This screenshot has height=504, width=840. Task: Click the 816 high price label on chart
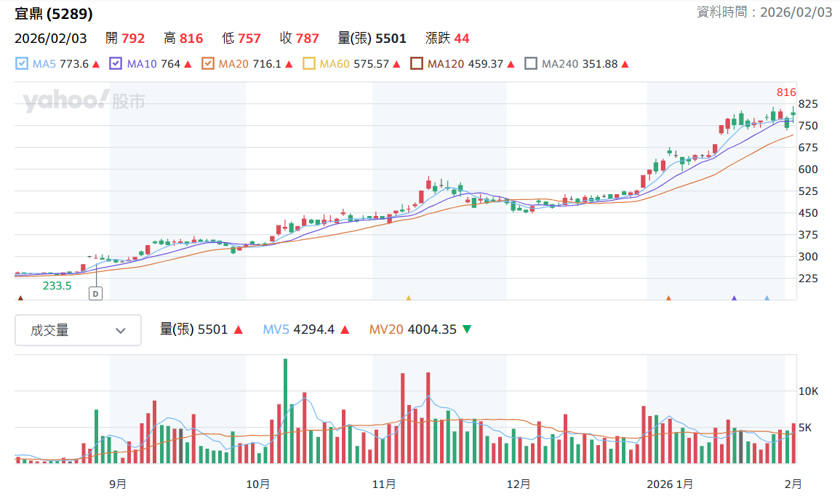(x=786, y=92)
